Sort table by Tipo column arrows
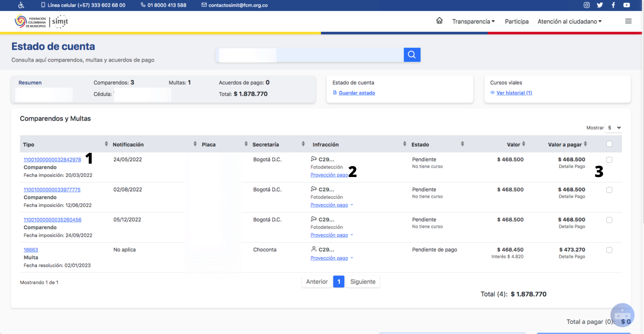The width and height of the screenshot is (644, 334). pos(106,144)
